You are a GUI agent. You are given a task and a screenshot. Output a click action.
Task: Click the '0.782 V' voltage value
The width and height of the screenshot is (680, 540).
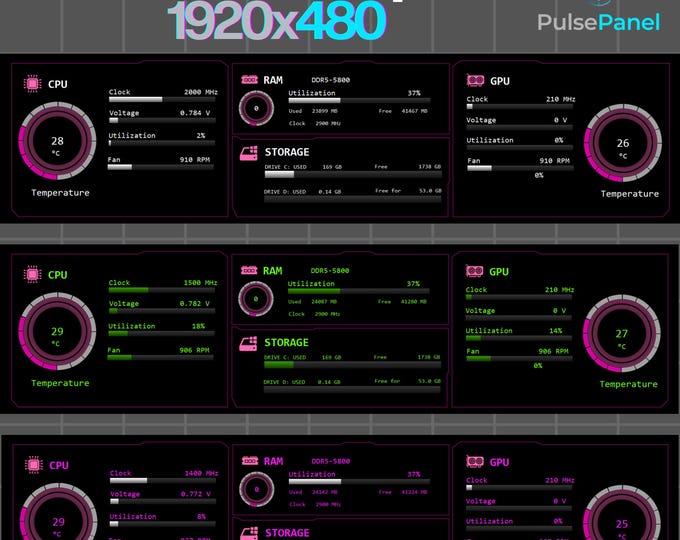195,304
